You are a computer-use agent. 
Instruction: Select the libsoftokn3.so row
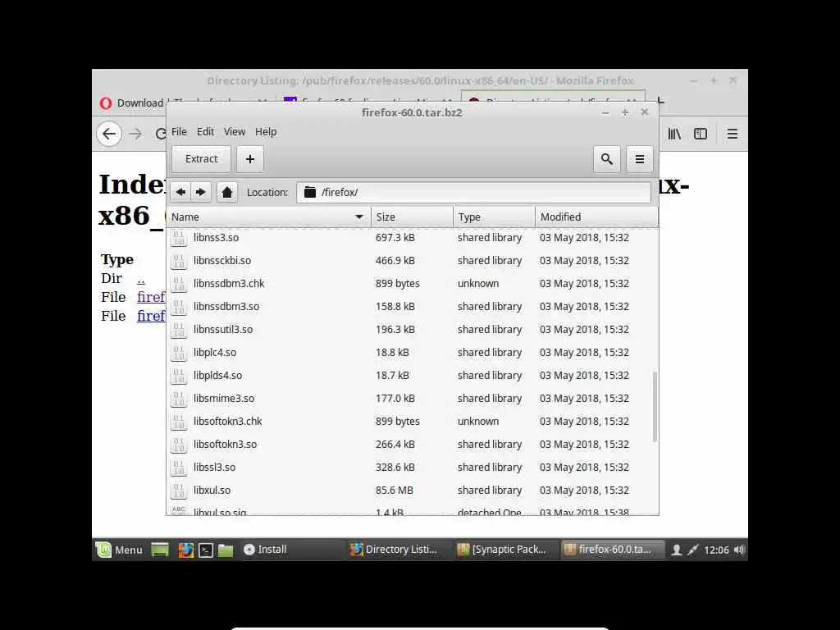point(413,445)
